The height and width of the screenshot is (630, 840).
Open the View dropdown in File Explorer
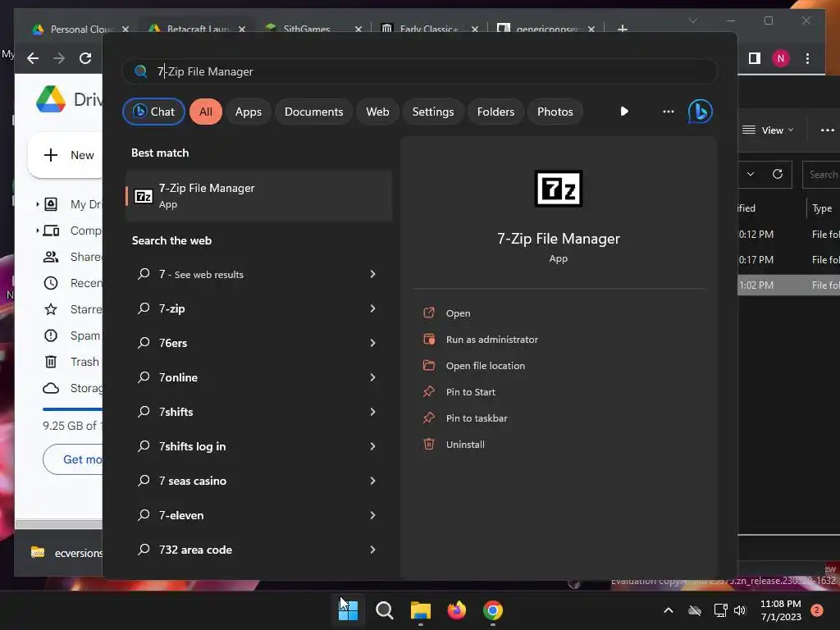tap(768, 130)
